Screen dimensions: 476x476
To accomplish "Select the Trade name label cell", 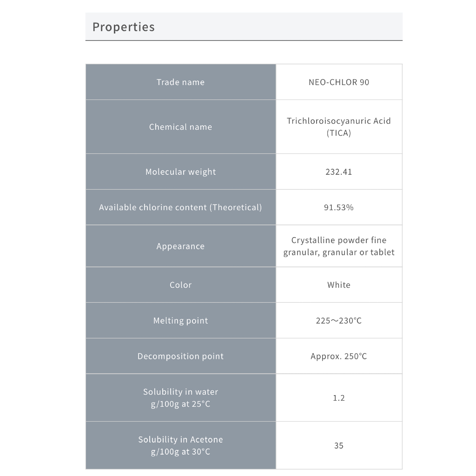I will pyautogui.click(x=181, y=82).
